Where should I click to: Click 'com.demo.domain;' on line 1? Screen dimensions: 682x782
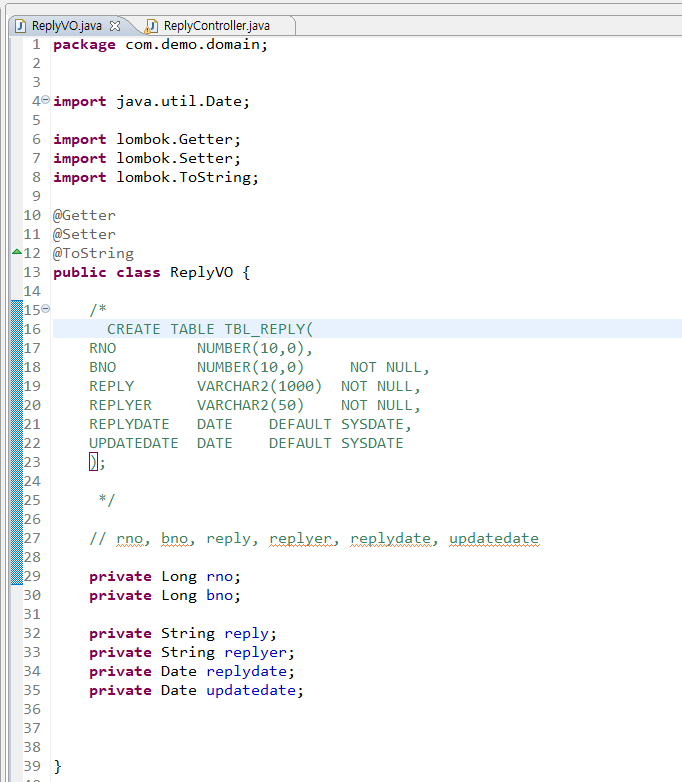(x=197, y=44)
